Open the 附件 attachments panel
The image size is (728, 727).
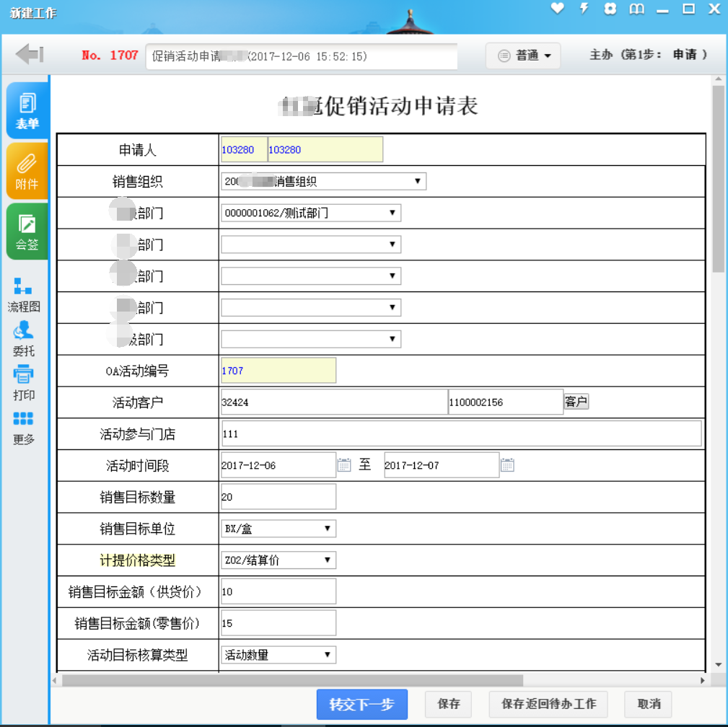point(27,171)
